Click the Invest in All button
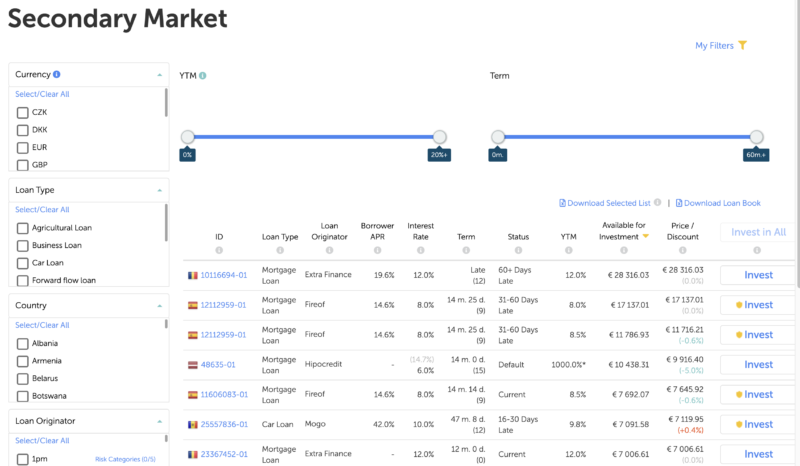This screenshot has width=800, height=466. (758, 232)
